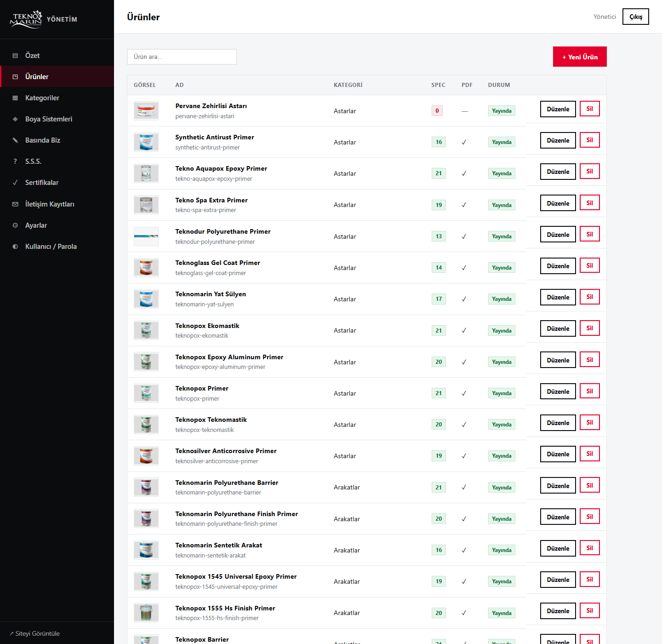
Task: Click the Teknosilver Anticorrosive Primer thumbnail
Action: pos(146,456)
